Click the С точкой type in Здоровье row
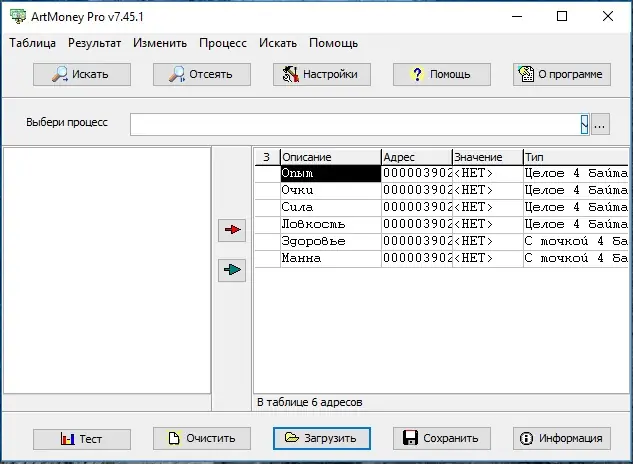633x464 pixels. tap(576, 241)
